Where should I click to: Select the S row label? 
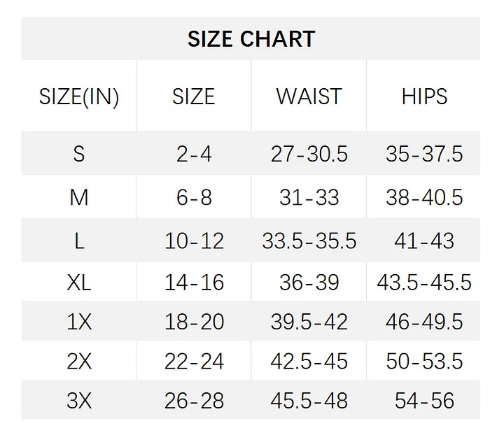(79, 154)
